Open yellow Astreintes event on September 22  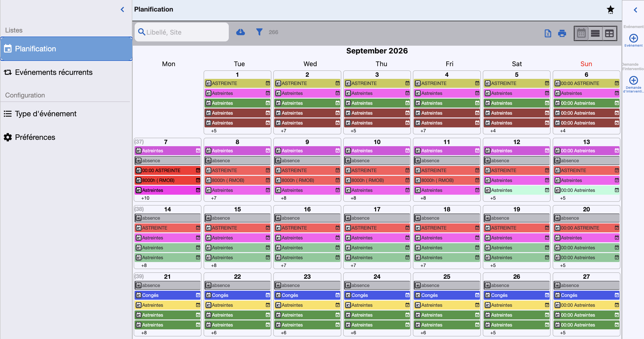tap(237, 305)
